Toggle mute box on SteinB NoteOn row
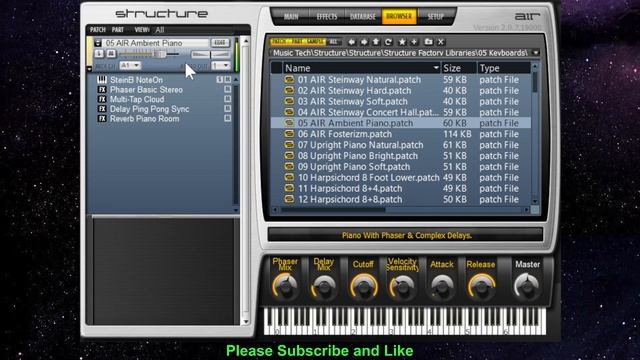Screen dimensions: 640x360 (x=227, y=80)
